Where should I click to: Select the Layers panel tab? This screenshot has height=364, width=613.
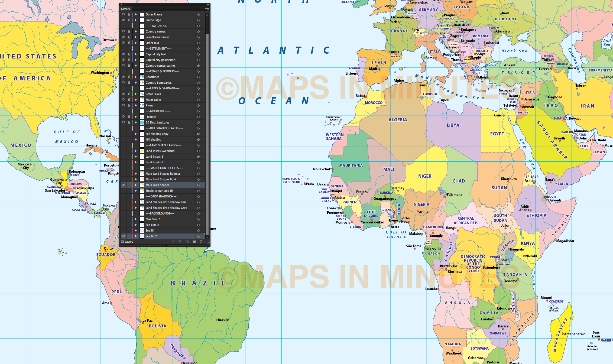125,9
